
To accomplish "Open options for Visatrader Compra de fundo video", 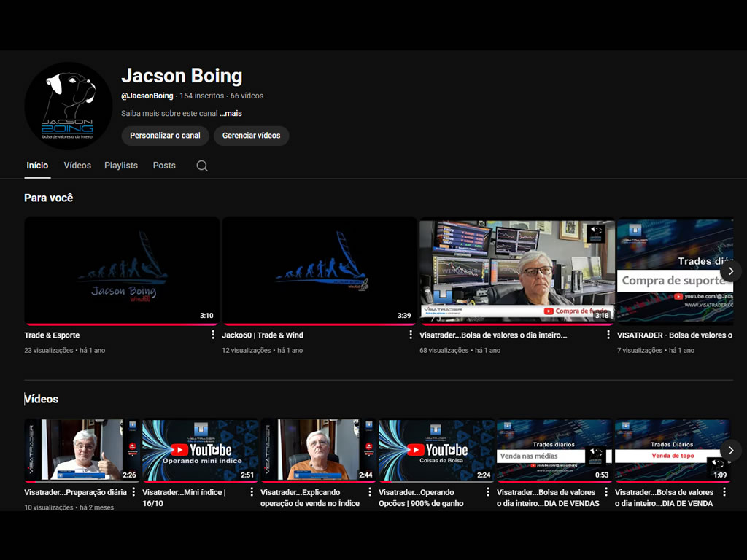I will 608,335.
